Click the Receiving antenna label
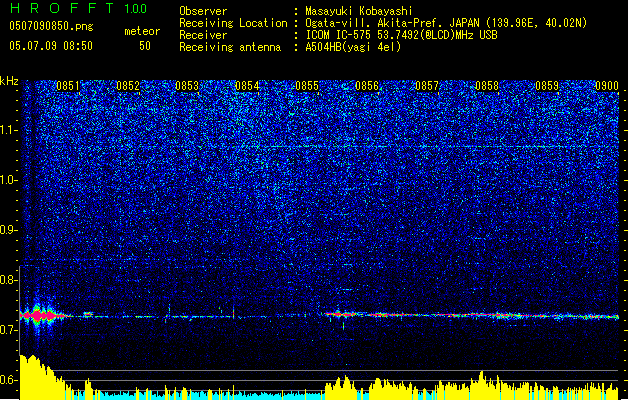Screen dimensions: 629x400 (x=230, y=47)
